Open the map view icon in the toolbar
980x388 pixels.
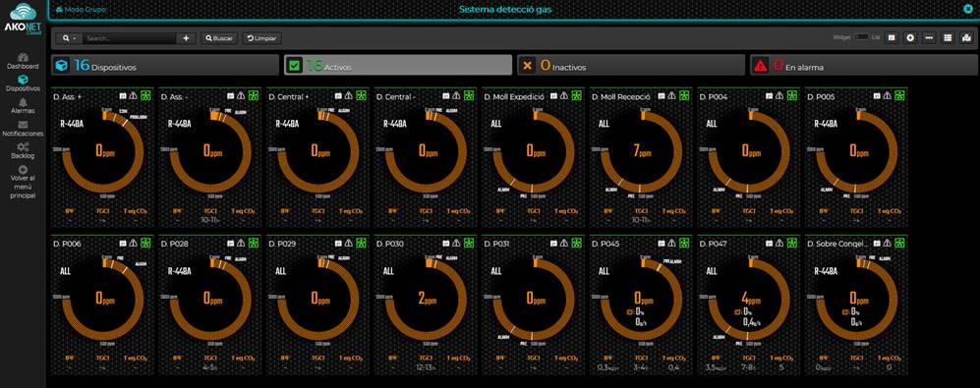tap(967, 38)
